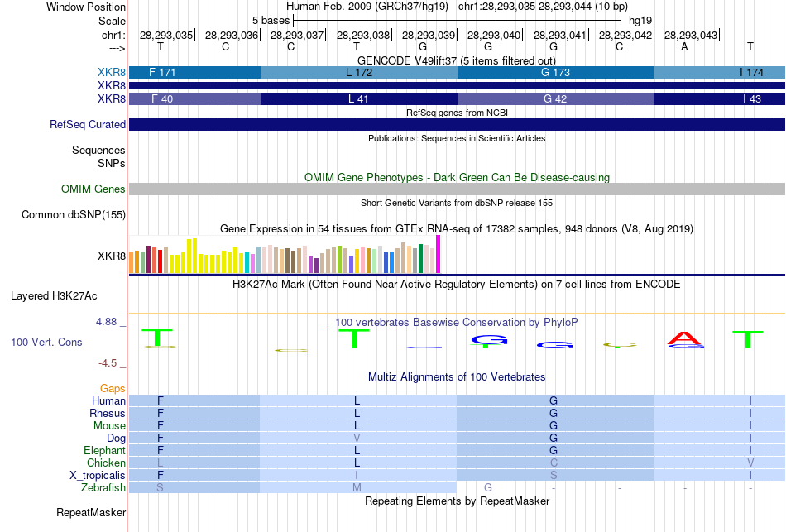Click the V residue in Dog row
Screen dimensions: 786x532
[357, 439]
